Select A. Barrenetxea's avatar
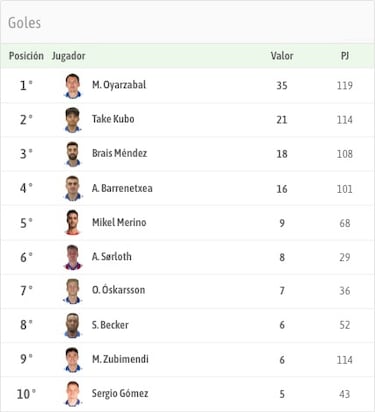 tap(73, 188)
